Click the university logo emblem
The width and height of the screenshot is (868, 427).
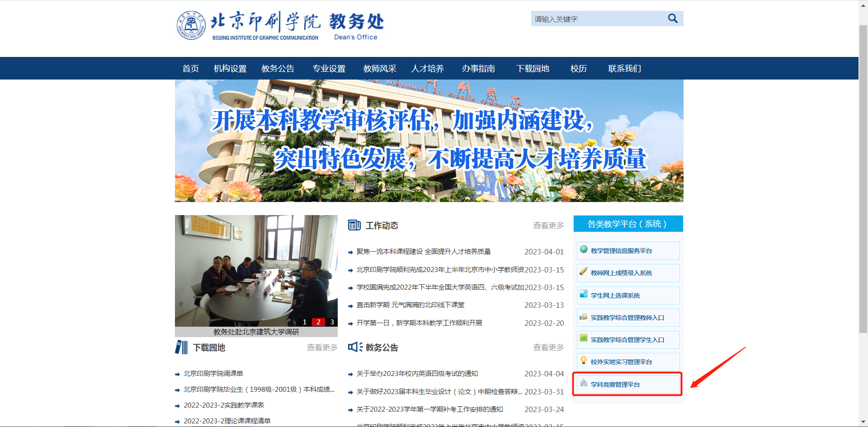point(191,25)
